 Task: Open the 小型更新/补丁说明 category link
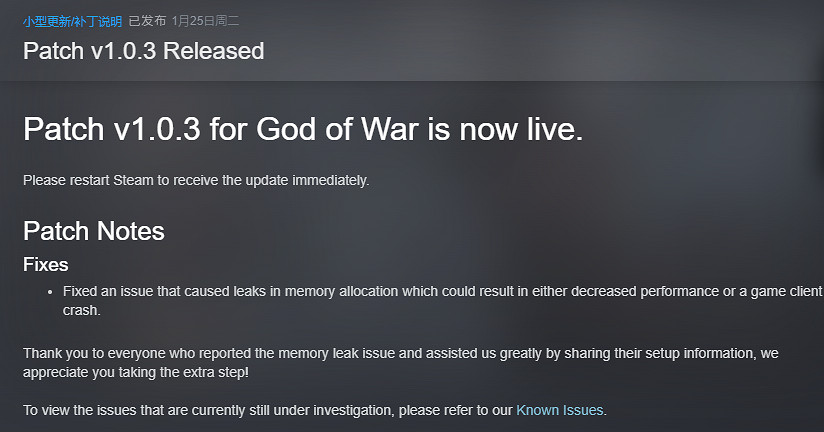pyautogui.click(x=72, y=21)
